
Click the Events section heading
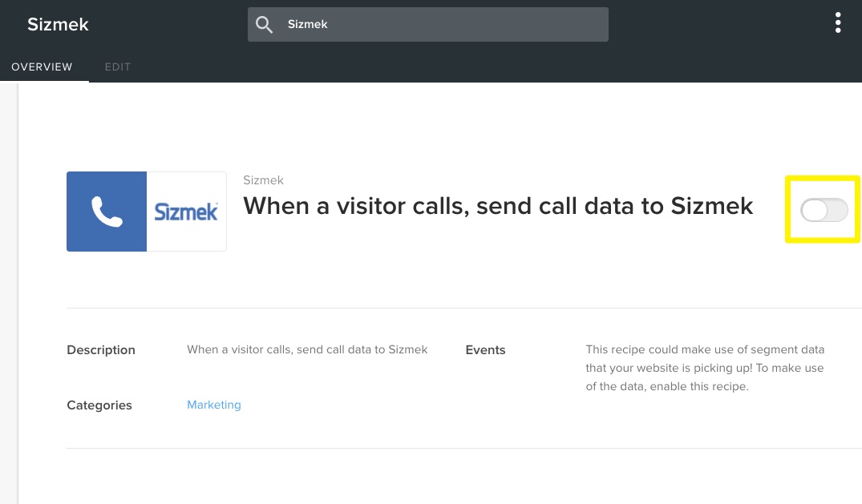tap(485, 349)
